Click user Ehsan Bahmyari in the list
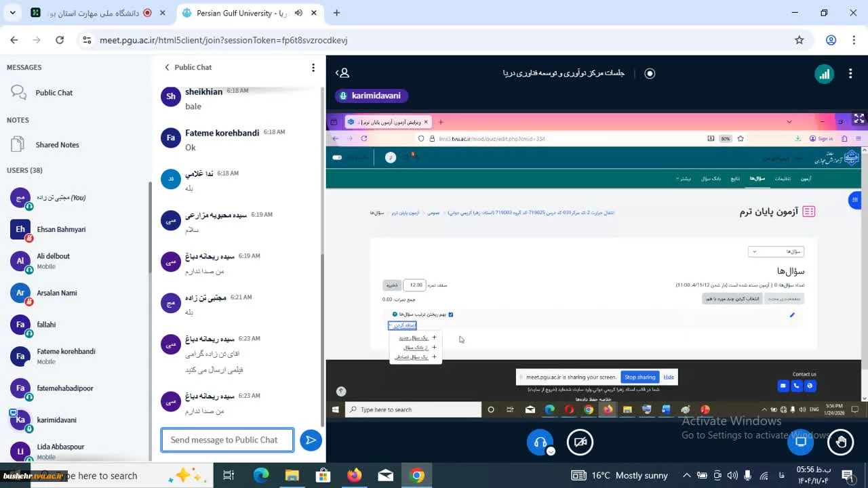The image size is (868, 488). point(60,230)
